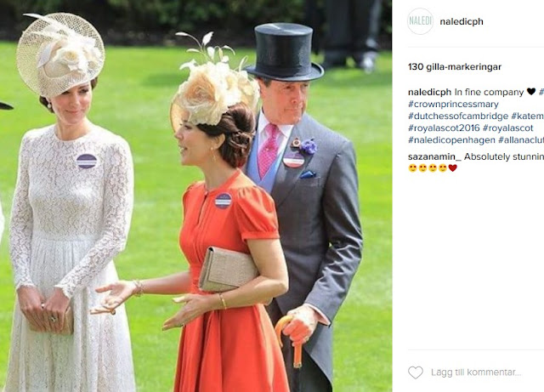Click the red heart emoji in comment
544x392 pixels.
pyautogui.click(x=453, y=168)
